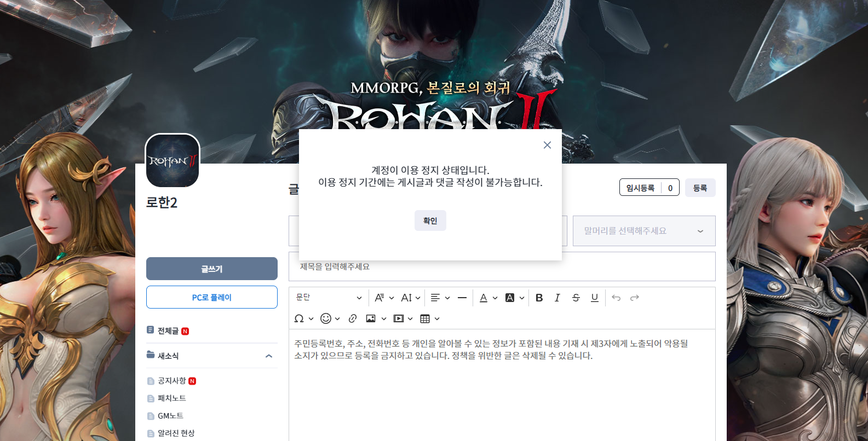Open the 패치노트 board
The width and height of the screenshot is (868, 441).
tap(171, 398)
